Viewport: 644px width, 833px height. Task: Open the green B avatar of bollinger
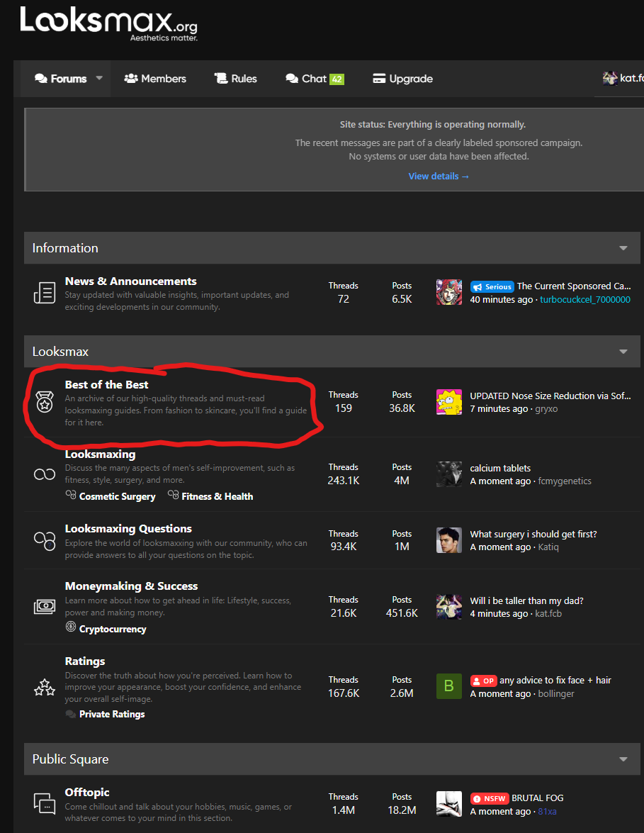[449, 686]
